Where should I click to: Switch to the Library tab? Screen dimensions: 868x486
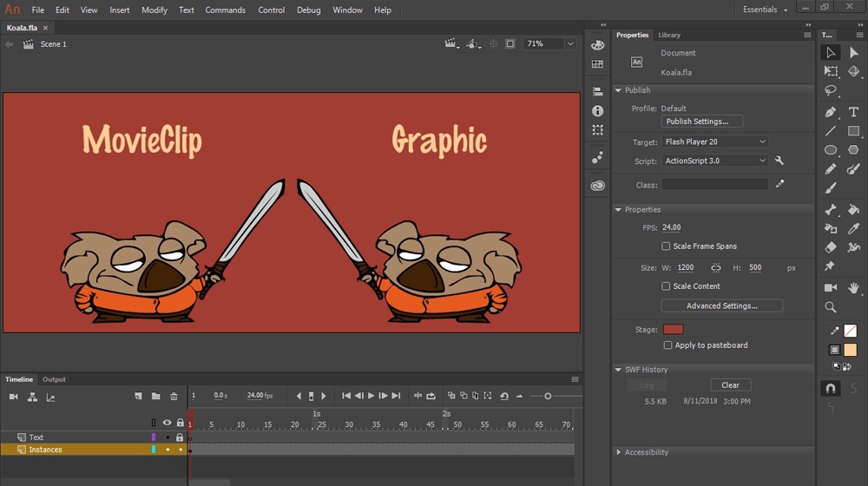point(669,35)
